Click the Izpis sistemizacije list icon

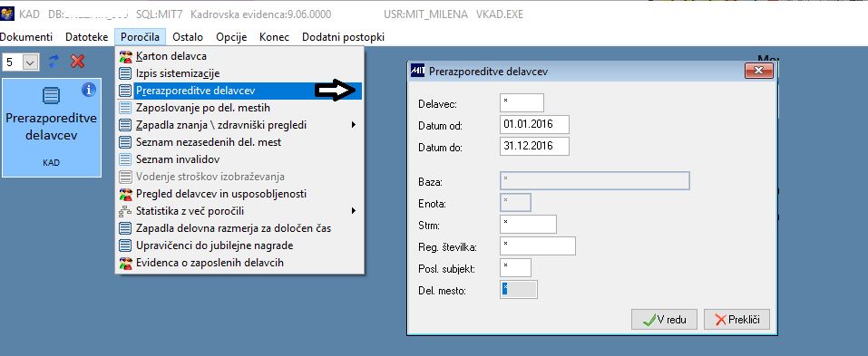(126, 73)
